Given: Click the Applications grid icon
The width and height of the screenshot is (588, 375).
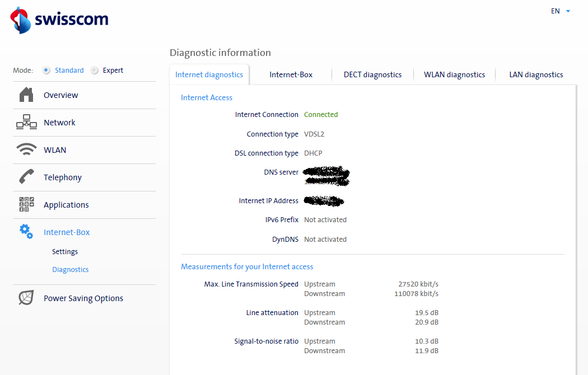Looking at the screenshot, I should [x=26, y=205].
